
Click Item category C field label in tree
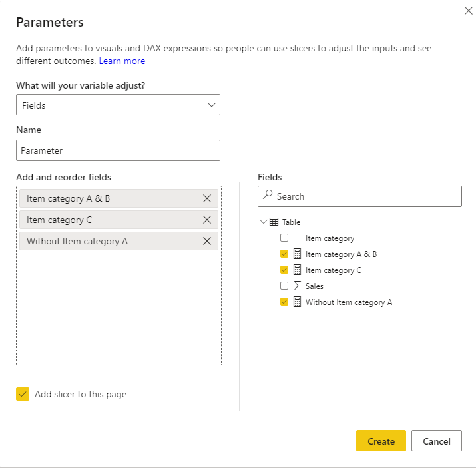[x=334, y=270]
